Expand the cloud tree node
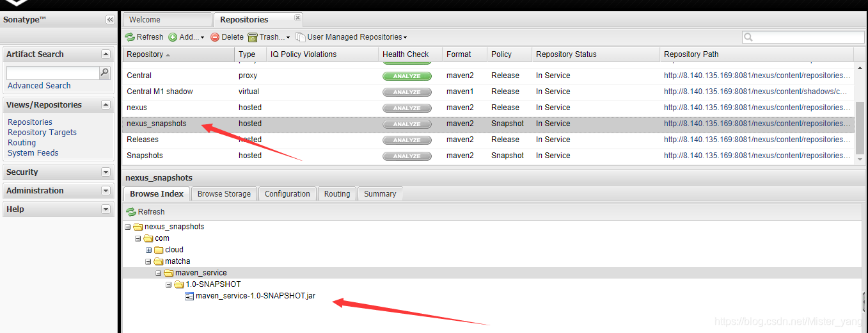 149,250
